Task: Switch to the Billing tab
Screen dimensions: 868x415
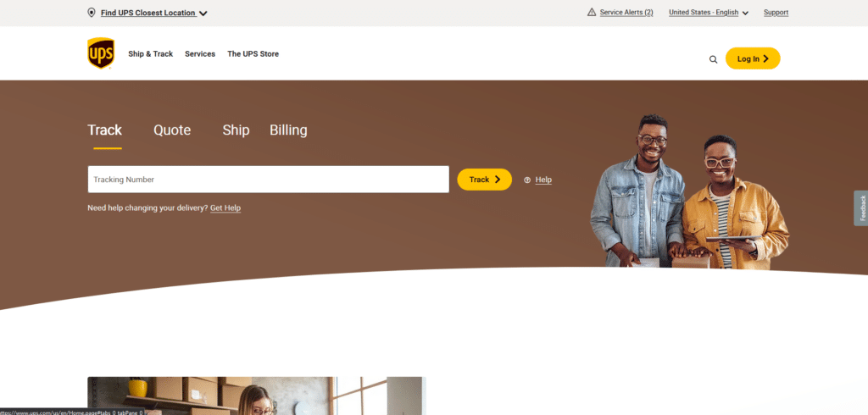Action: [x=288, y=130]
